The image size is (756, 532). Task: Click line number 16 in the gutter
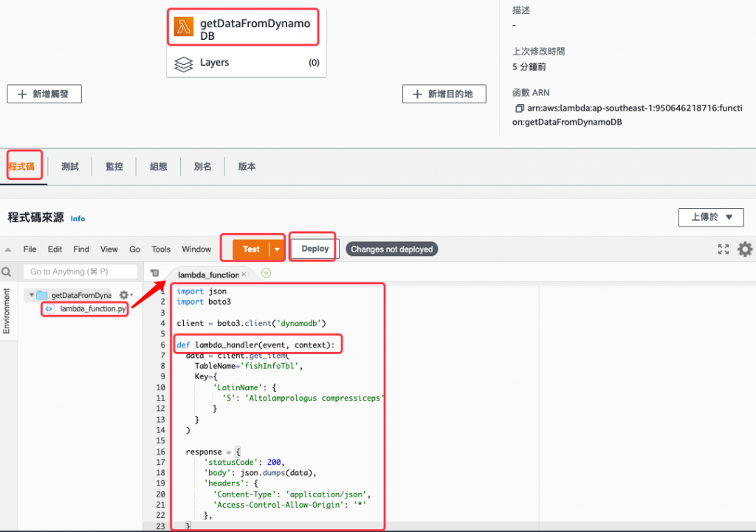(160, 452)
